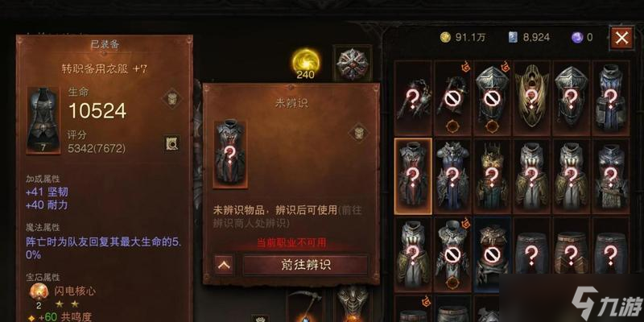Tap the golden orb showing 240
The height and width of the screenshot is (322, 644).
[306, 62]
